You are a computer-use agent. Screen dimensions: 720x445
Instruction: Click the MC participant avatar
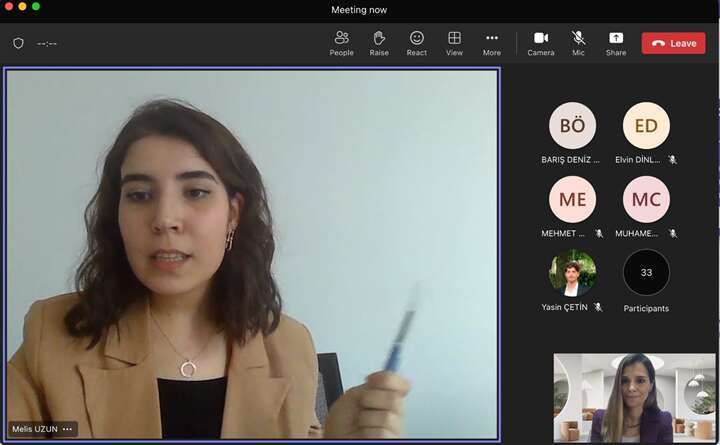tap(646, 199)
